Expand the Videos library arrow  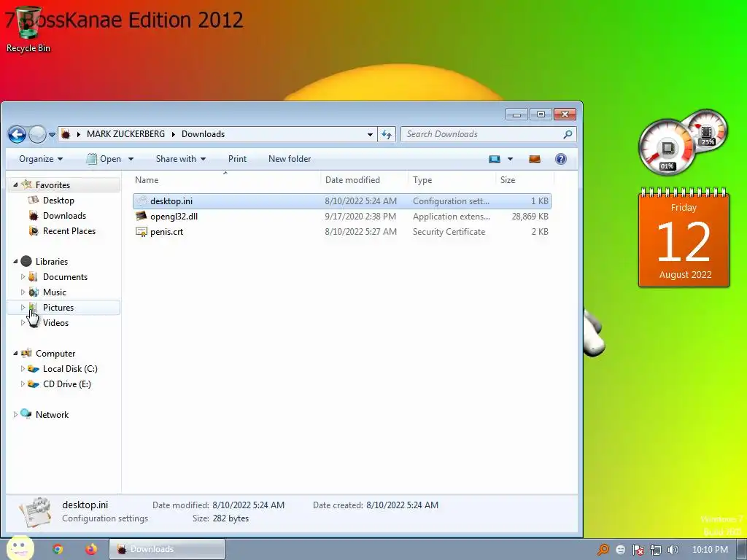pos(23,323)
